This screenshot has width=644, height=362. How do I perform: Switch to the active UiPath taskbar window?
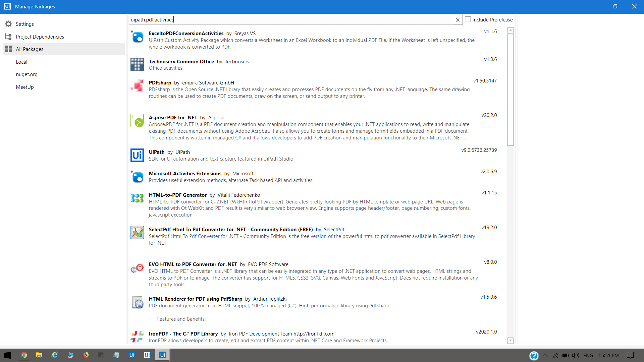pyautogui.click(x=163, y=355)
